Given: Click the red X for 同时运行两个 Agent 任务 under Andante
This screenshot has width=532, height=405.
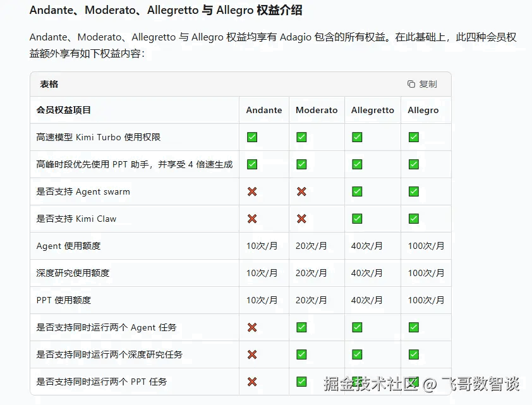Looking at the screenshot, I should pos(252,327).
